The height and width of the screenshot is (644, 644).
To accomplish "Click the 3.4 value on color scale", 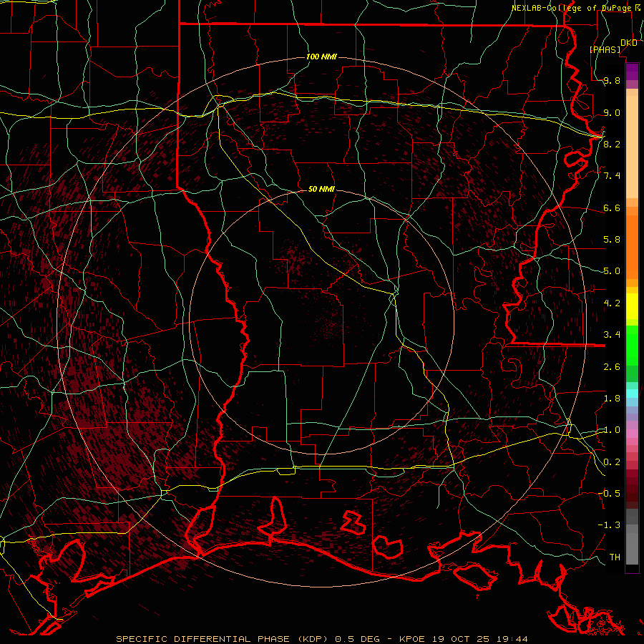I will [612, 335].
